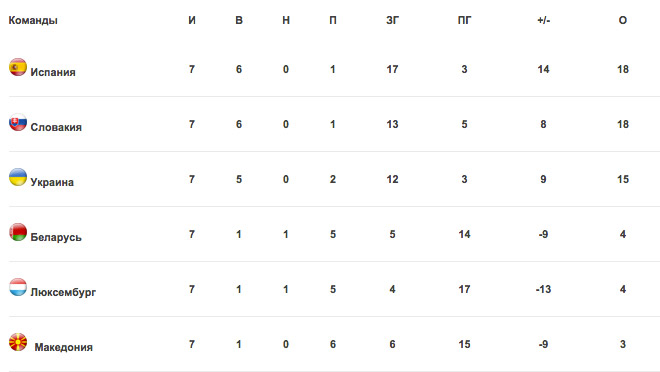Select the ЗГ goals scored header
The height and width of the screenshot is (372, 660).
(x=392, y=20)
